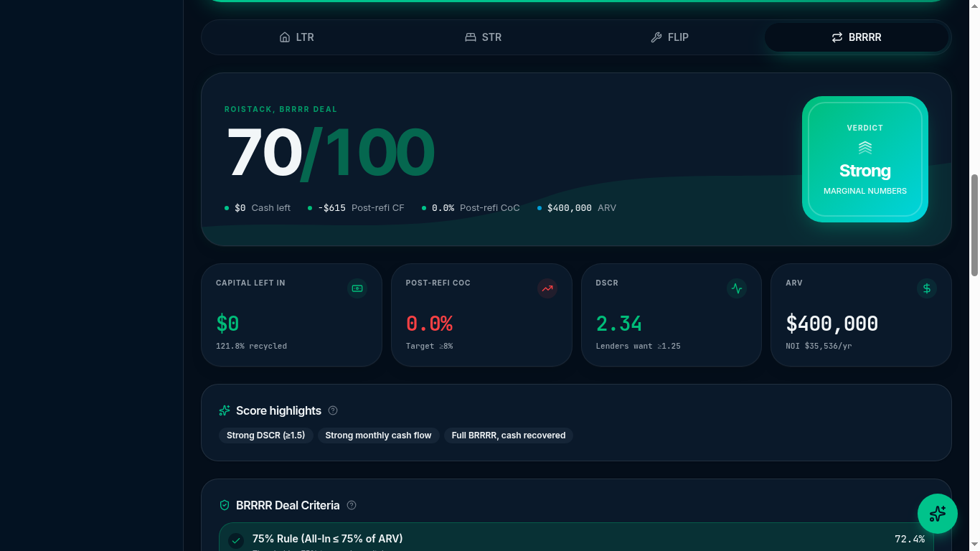
Task: Click the checkmark icon on the 75% Rule row
Action: click(236, 541)
